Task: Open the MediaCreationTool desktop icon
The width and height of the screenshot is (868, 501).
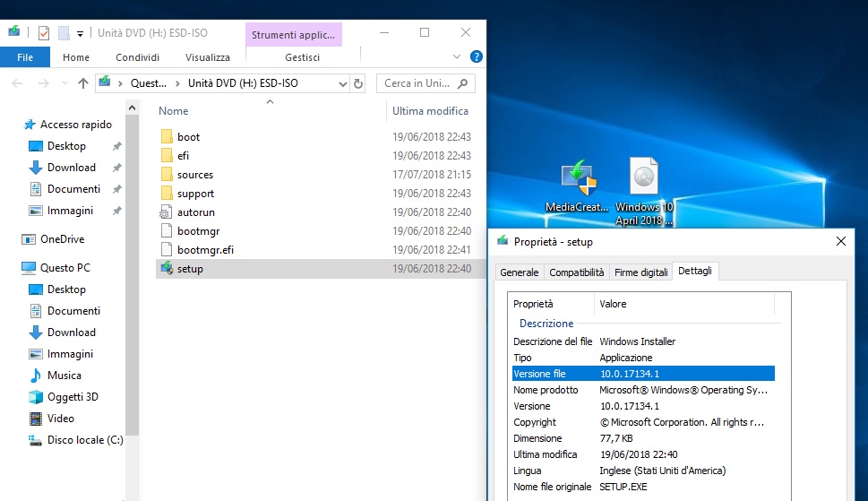Action: tap(578, 186)
